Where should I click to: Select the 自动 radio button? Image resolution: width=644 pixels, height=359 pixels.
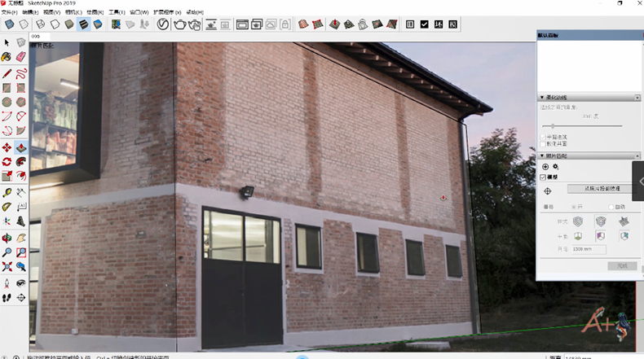pos(611,207)
